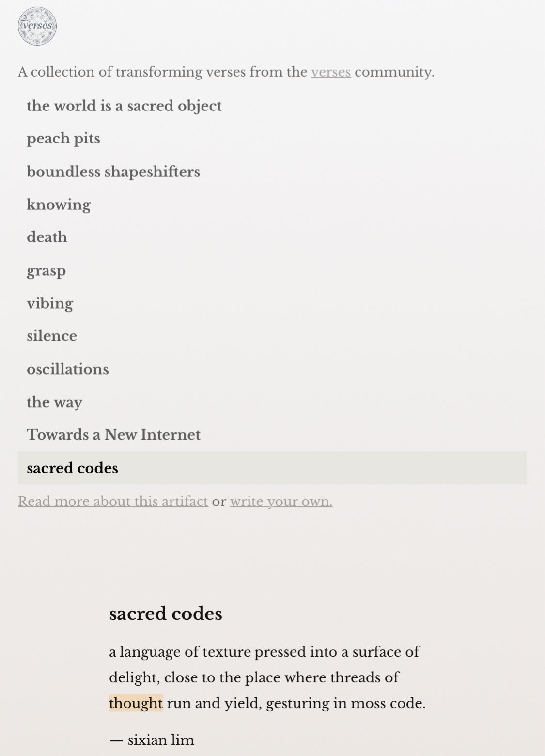The height and width of the screenshot is (756, 545).
Task: Select the 'oscillations' verse
Action: [x=68, y=369]
